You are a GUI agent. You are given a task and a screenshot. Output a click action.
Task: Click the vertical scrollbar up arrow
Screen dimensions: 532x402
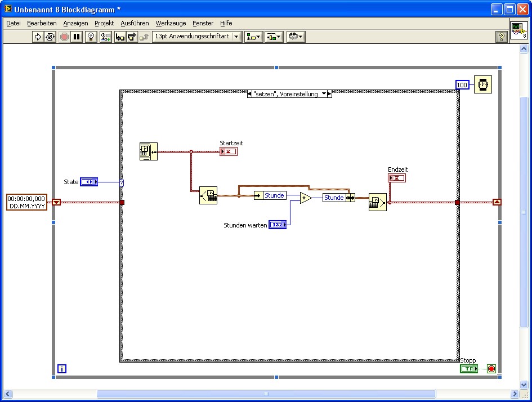[x=524, y=49]
